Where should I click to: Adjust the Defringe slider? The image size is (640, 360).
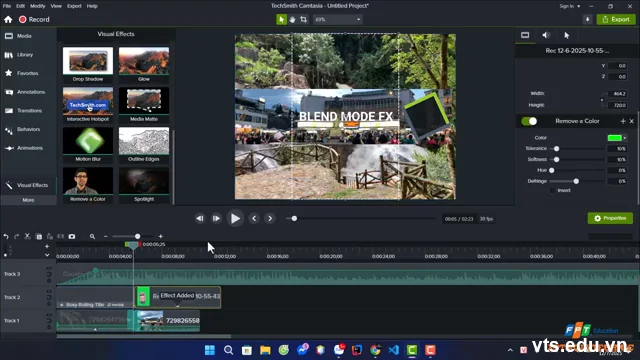tap(576, 181)
